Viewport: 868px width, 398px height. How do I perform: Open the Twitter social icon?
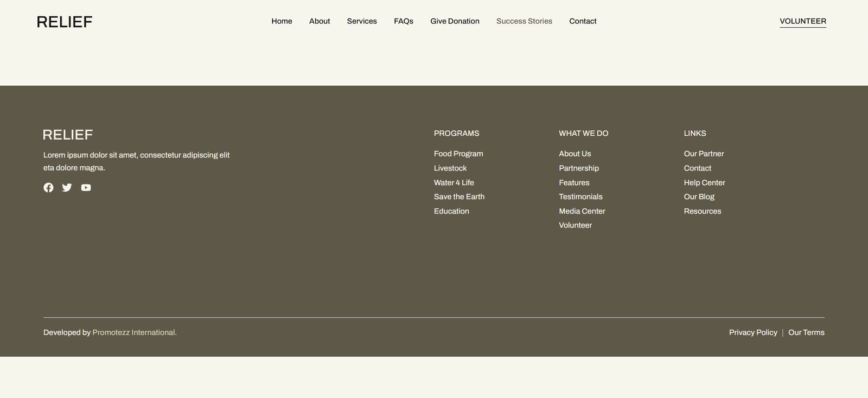[67, 187]
